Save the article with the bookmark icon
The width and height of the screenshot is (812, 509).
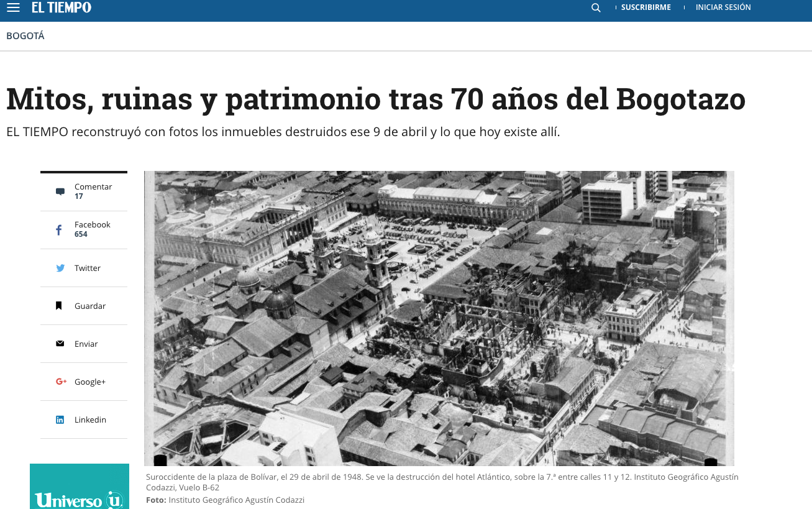pyautogui.click(x=59, y=305)
